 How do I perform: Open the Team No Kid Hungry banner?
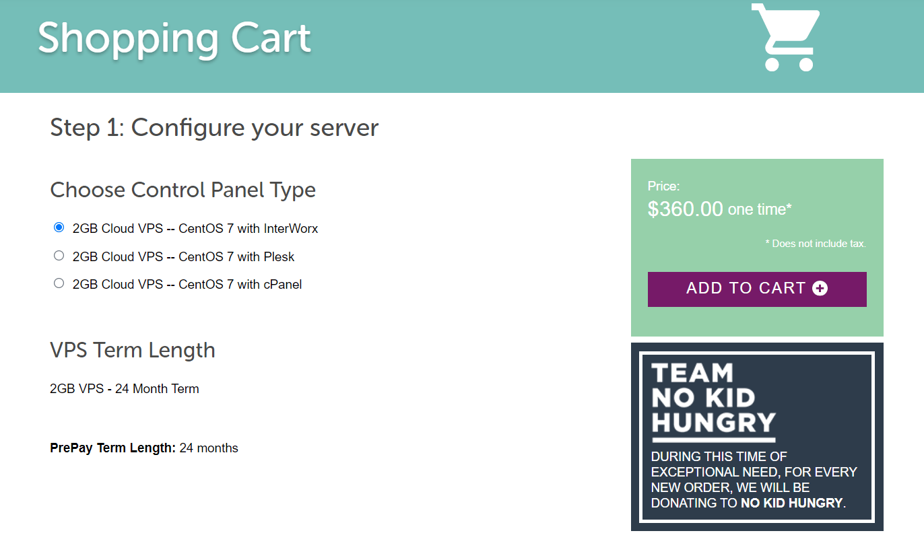click(x=757, y=437)
